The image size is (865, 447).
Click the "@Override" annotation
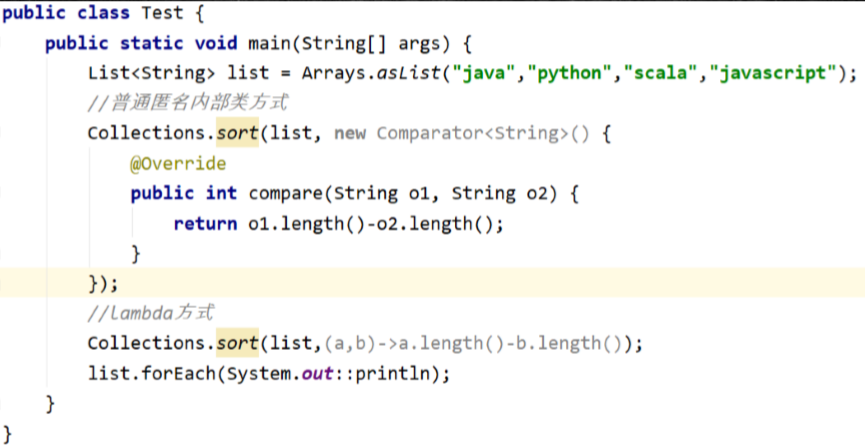(x=178, y=164)
